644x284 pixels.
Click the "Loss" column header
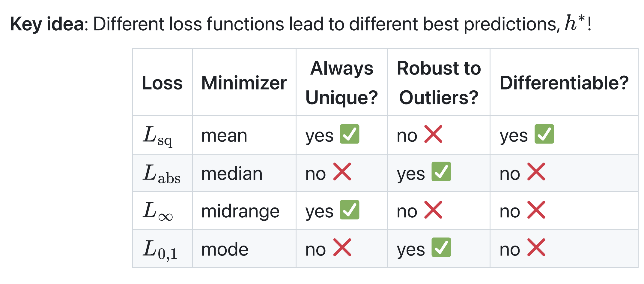(x=162, y=83)
